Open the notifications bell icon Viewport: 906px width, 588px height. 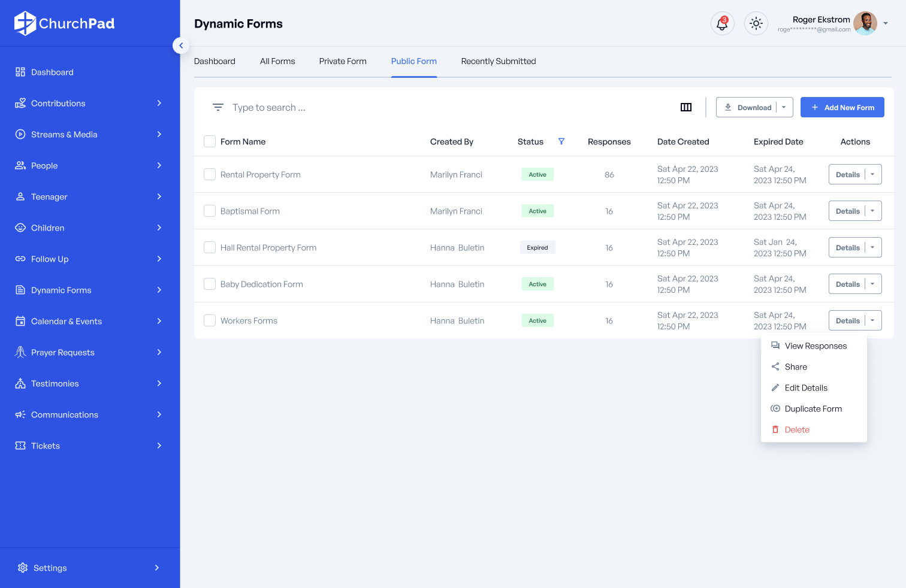[722, 24]
